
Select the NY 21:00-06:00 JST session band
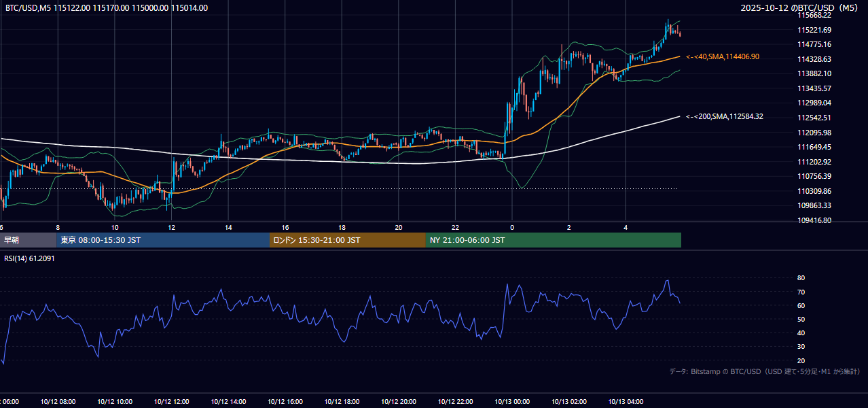(x=554, y=240)
